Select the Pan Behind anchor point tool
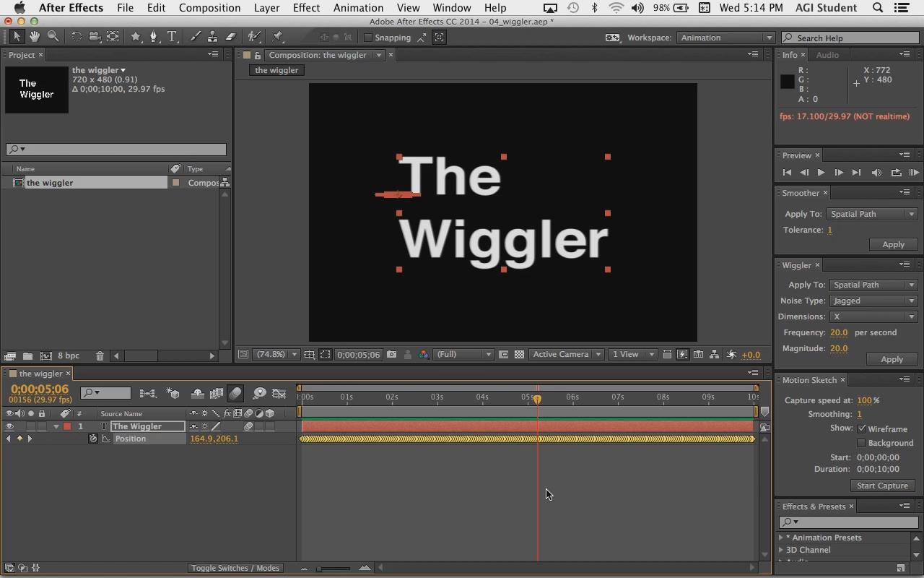Screen dimensions: 924x578 point(113,37)
